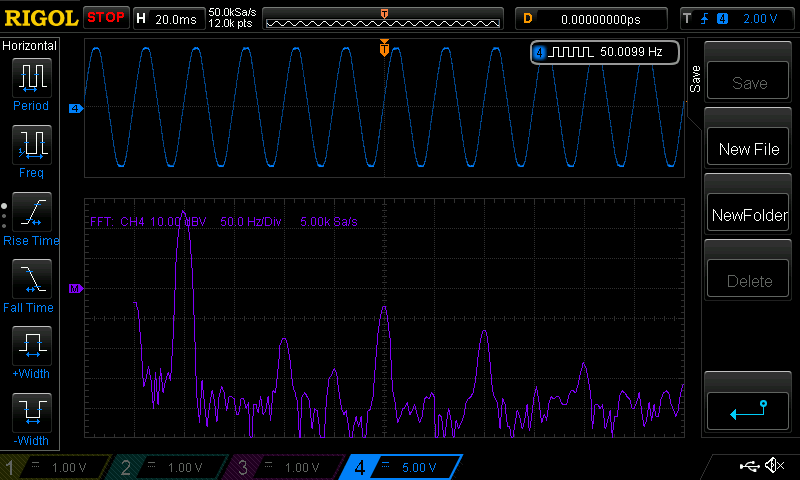
Task: Click the orange trigger position marker
Action: pyautogui.click(x=384, y=48)
